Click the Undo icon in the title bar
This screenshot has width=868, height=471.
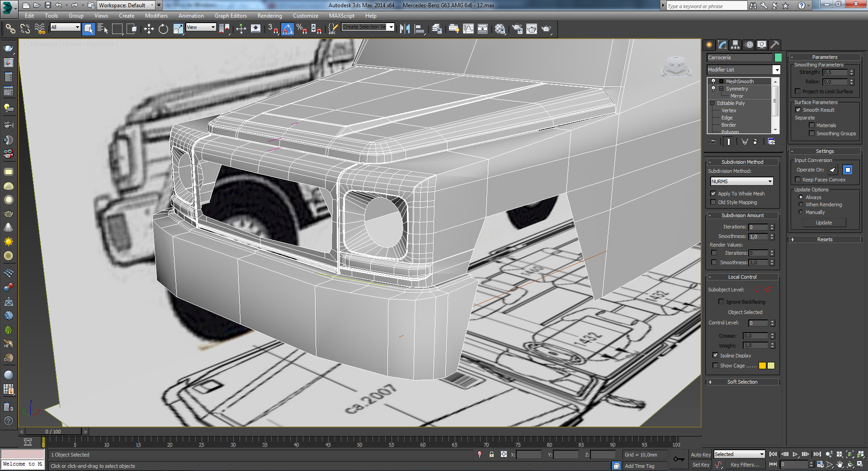[59, 5]
